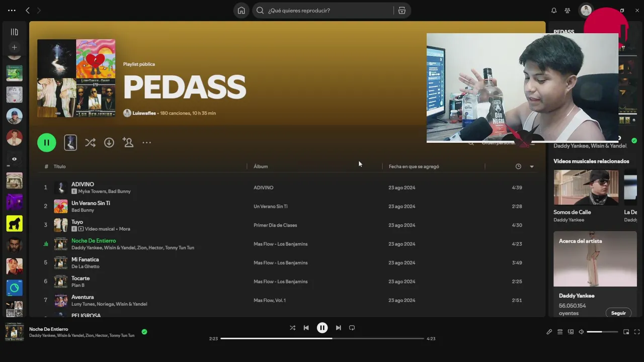Open the yellow gorilla playlist in sidebar
The height and width of the screenshot is (362, 644).
(14, 223)
